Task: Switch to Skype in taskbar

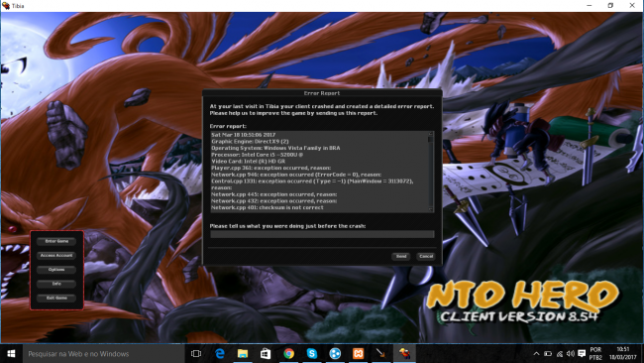Action: (312, 353)
